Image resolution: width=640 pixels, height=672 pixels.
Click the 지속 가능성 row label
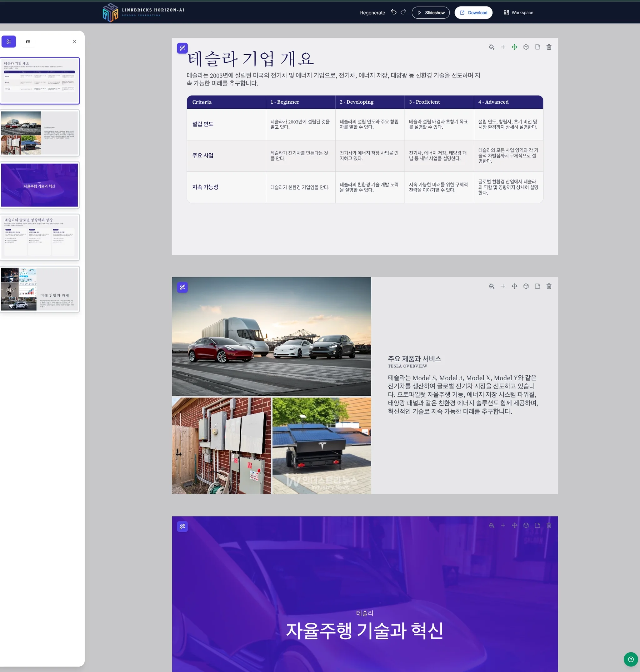click(x=205, y=187)
